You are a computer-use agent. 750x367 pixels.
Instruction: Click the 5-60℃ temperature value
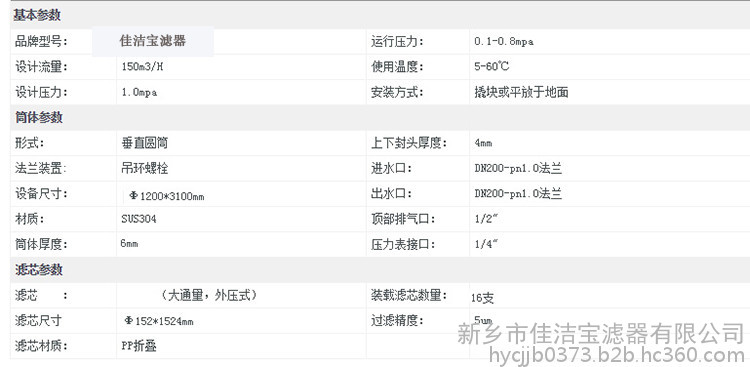492,67
